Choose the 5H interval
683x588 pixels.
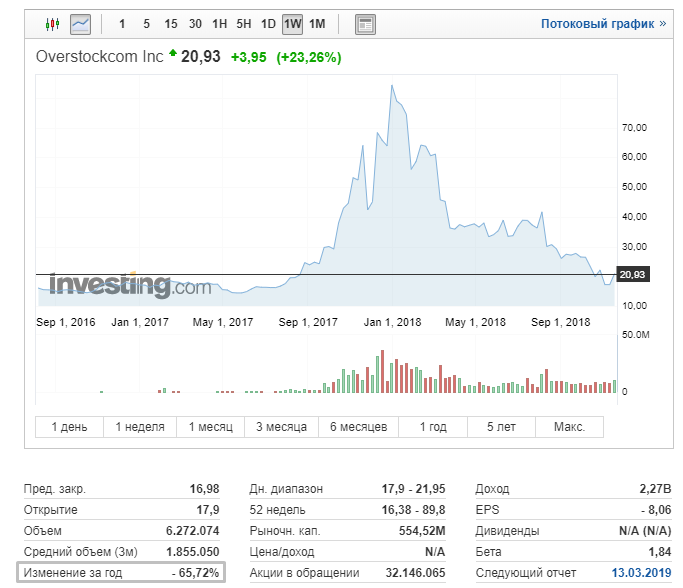(x=244, y=24)
